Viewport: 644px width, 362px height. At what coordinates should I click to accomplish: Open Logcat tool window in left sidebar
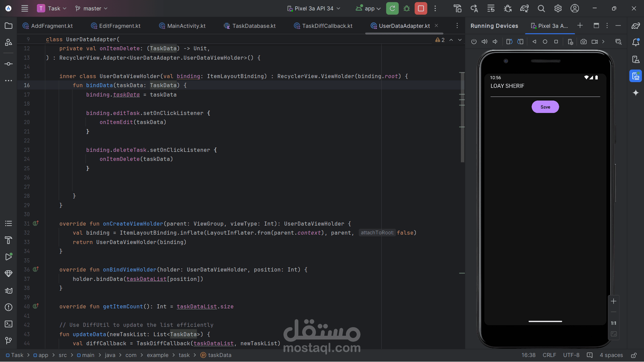click(9, 291)
